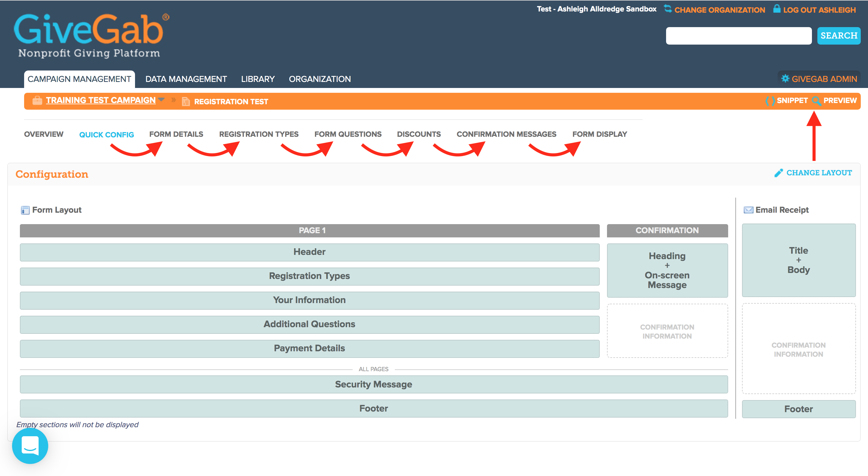Click the preview magnifier icon

[x=816, y=101]
